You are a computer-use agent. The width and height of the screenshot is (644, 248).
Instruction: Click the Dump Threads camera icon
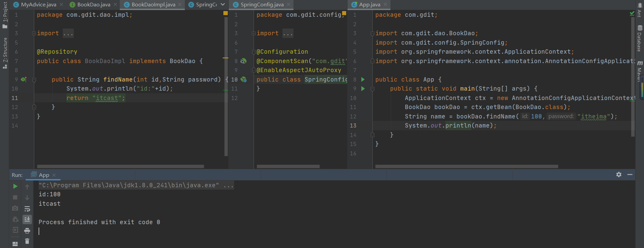pos(15,208)
